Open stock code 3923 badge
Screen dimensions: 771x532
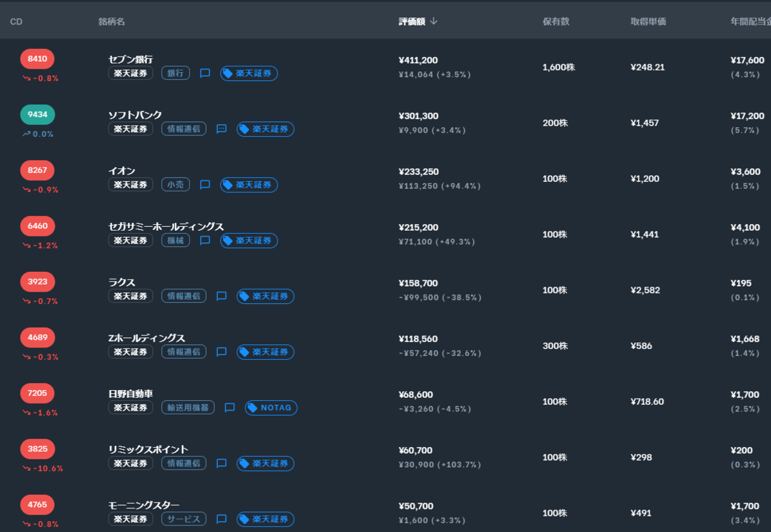coord(37,281)
